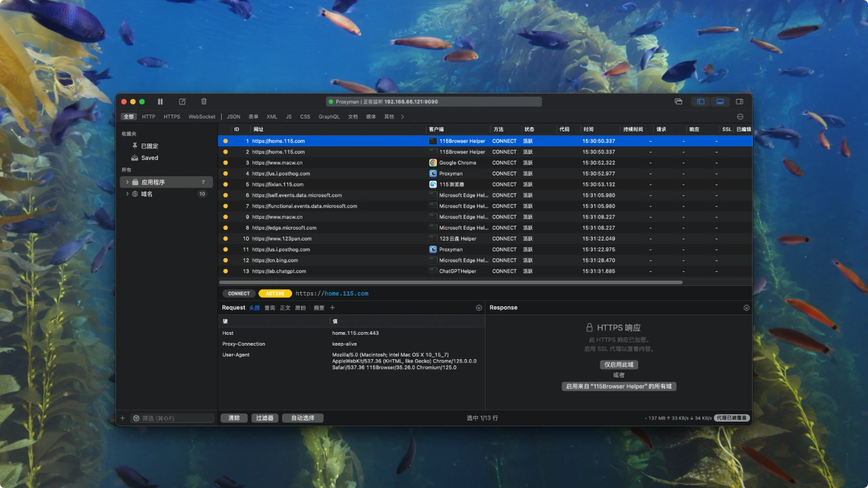Click the 115Browser Helper icon in row 2

[x=433, y=152]
